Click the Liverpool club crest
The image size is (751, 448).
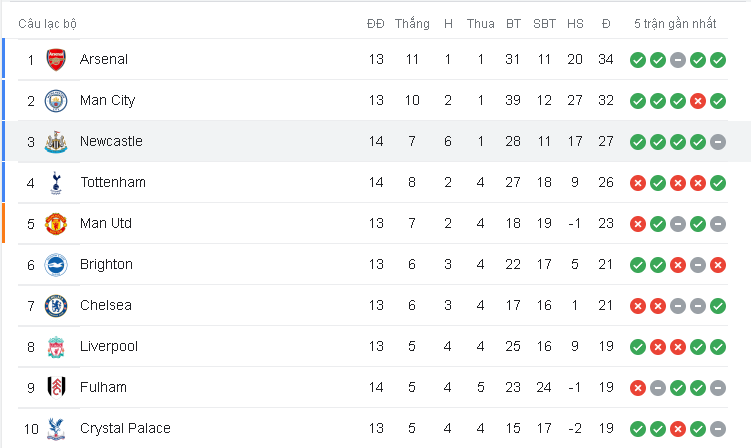click(x=56, y=347)
